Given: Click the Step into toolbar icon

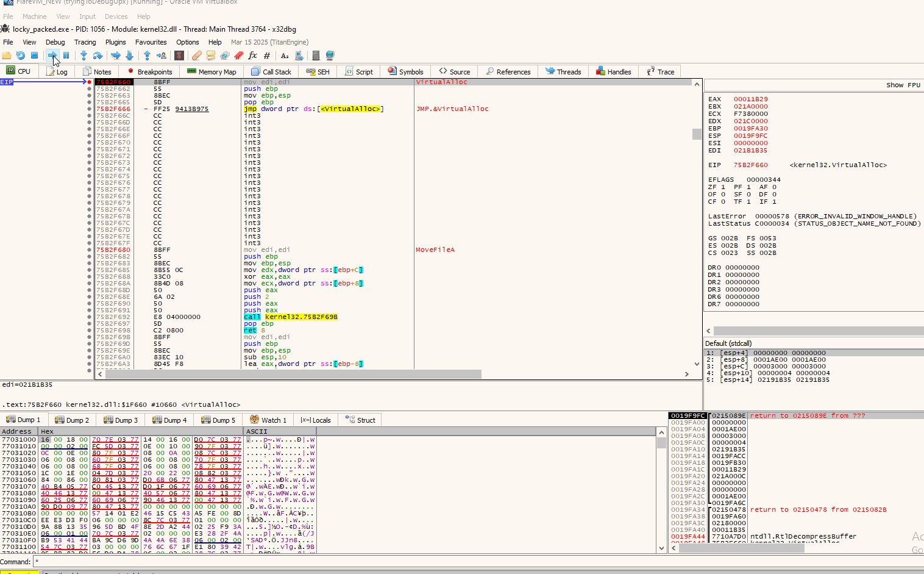Looking at the screenshot, I should [84, 56].
